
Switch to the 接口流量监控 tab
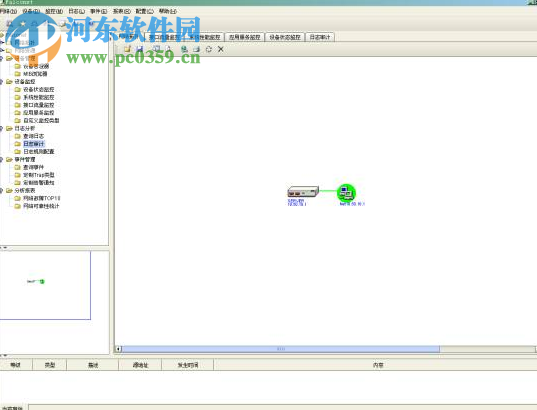tap(164, 37)
